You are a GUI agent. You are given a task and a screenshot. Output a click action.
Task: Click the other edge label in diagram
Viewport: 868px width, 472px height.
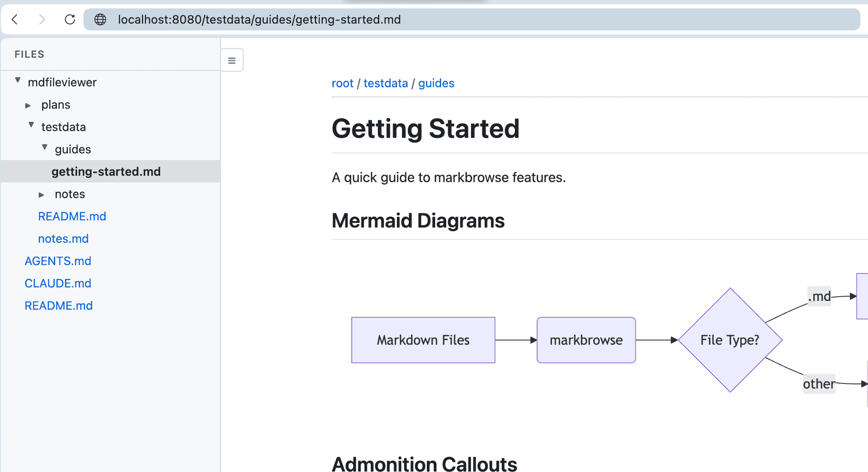[819, 384]
